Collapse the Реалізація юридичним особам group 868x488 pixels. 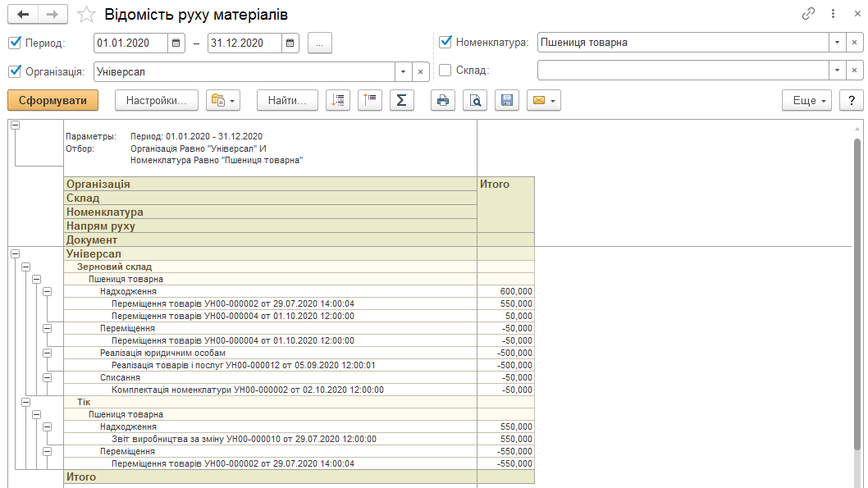[48, 353]
